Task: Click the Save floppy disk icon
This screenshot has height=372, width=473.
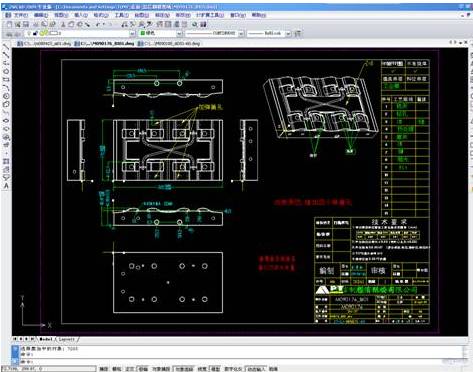Action: 26,24
